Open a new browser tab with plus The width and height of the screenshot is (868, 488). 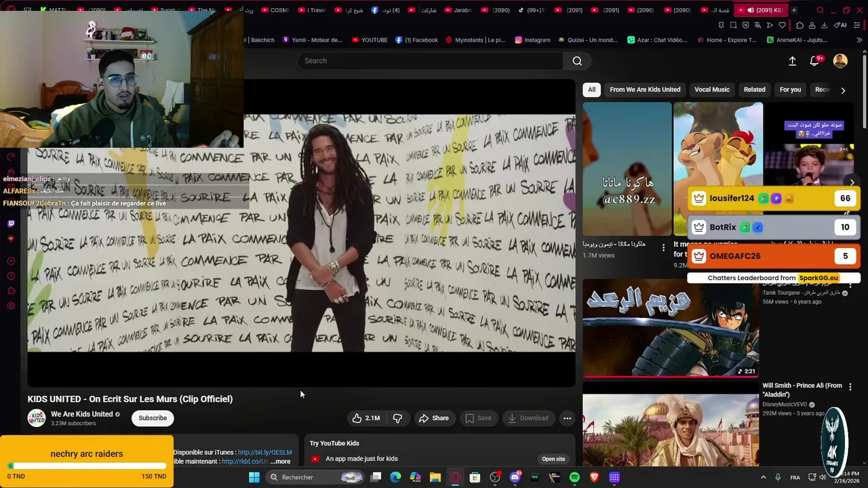coord(794,10)
